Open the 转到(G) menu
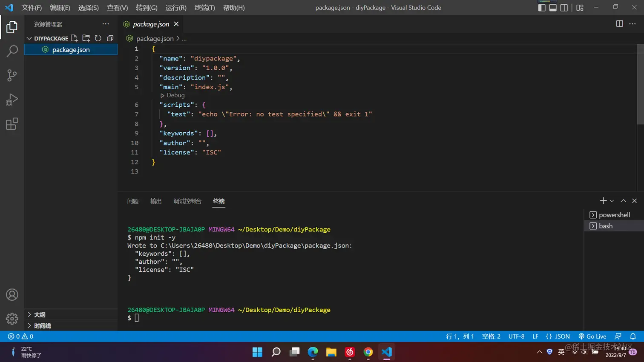The width and height of the screenshot is (644, 362). pyautogui.click(x=147, y=8)
